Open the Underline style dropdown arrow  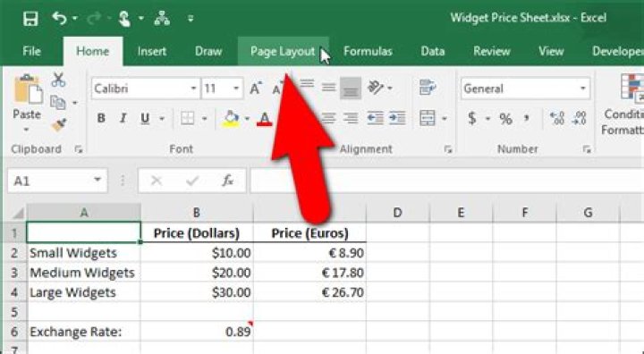(162, 119)
